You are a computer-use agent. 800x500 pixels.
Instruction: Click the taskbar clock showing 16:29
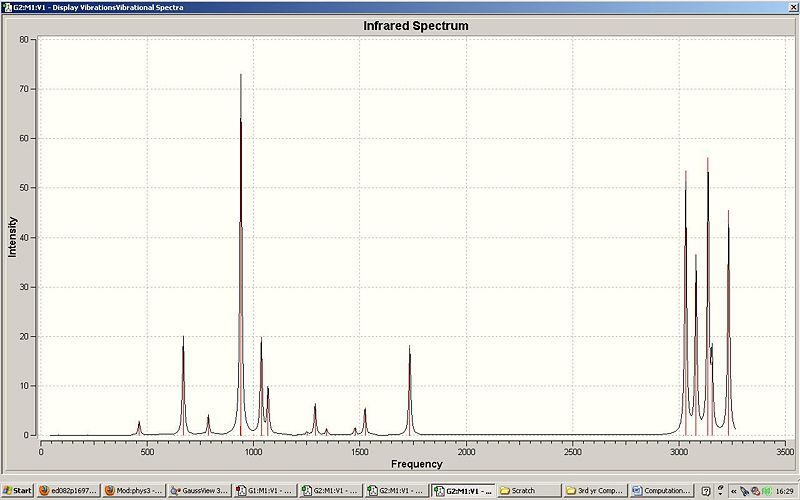coord(784,491)
